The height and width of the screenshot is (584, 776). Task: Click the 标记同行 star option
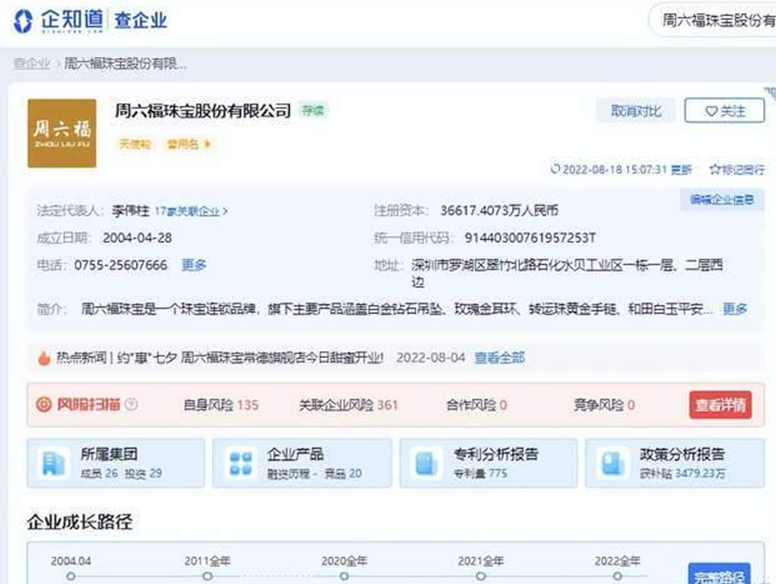tap(737, 170)
